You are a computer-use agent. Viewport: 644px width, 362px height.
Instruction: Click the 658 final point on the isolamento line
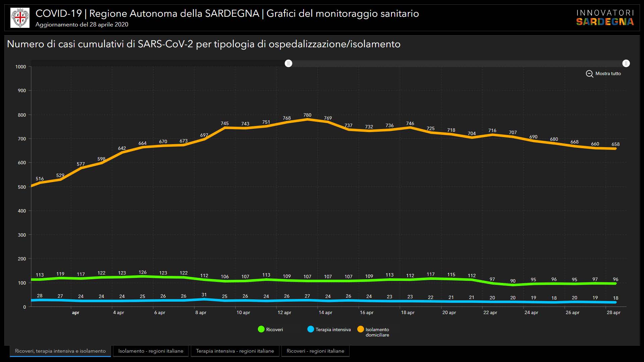615,148
